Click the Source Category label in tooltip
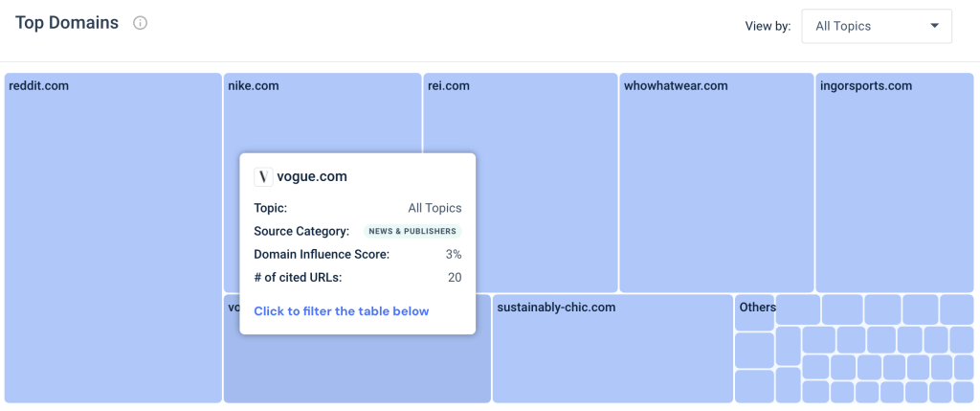Viewport: 980px width, 411px height. pyautogui.click(x=301, y=231)
